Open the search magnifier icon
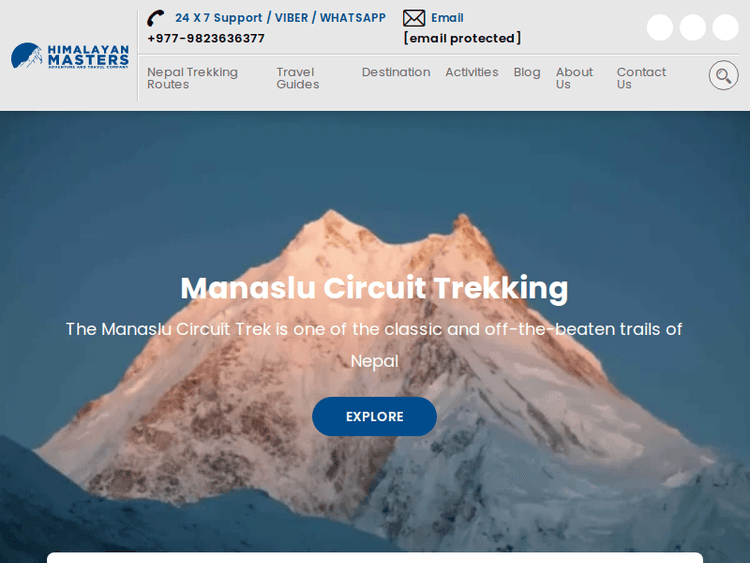 tap(723, 75)
